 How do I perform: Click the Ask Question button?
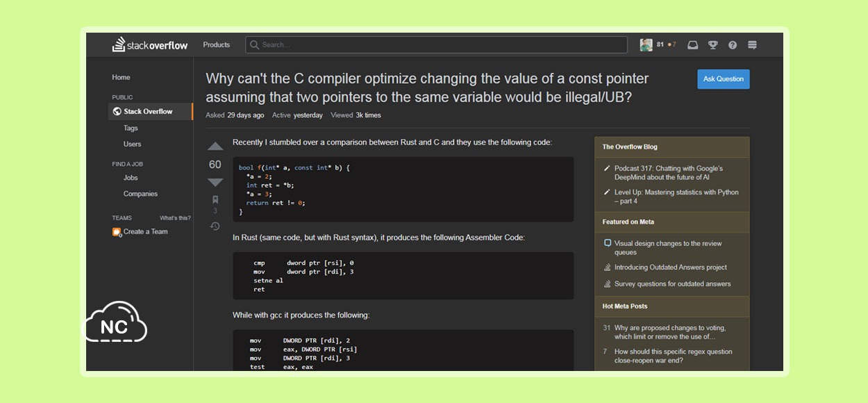[x=724, y=79]
